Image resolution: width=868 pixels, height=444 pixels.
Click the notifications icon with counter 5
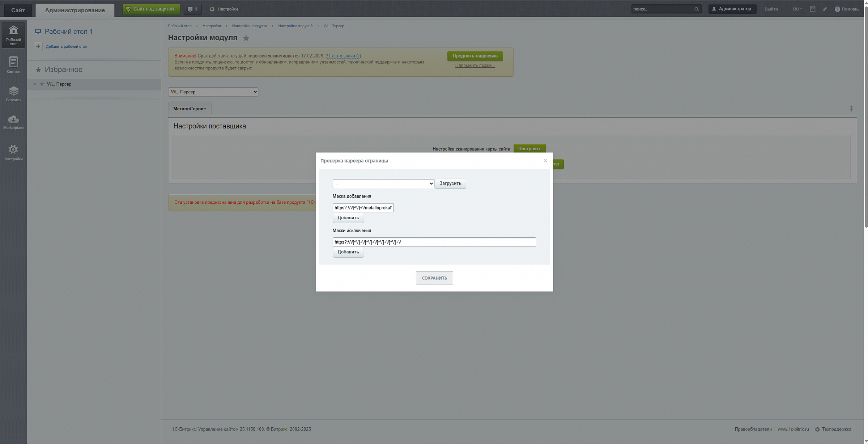coord(192,9)
